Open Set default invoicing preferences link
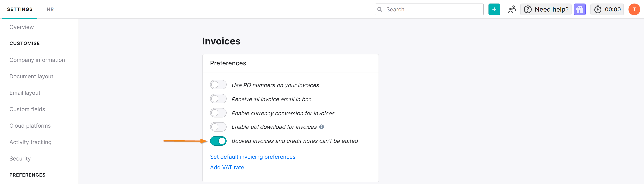 click(x=252, y=157)
